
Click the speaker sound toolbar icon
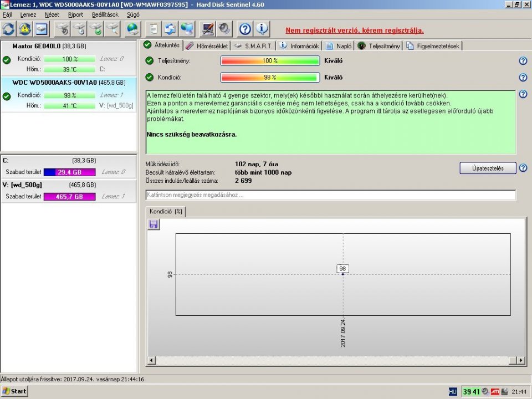pyautogui.click(x=224, y=29)
